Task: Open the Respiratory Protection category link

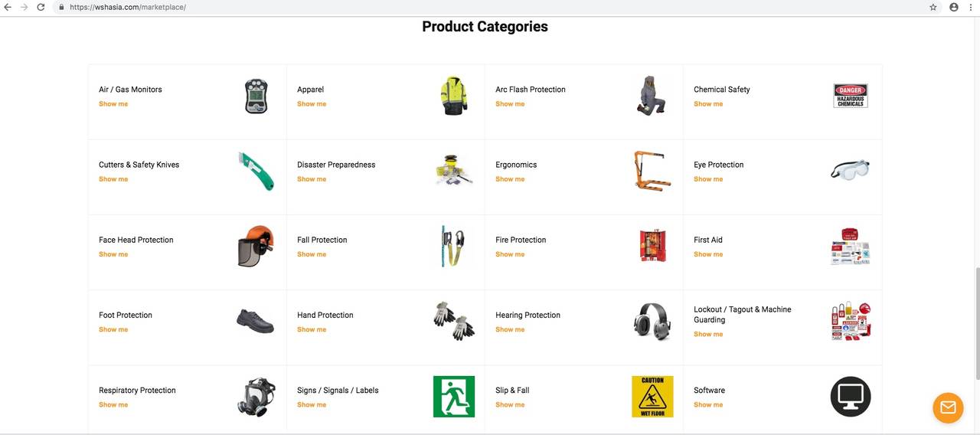Action: [x=137, y=391]
